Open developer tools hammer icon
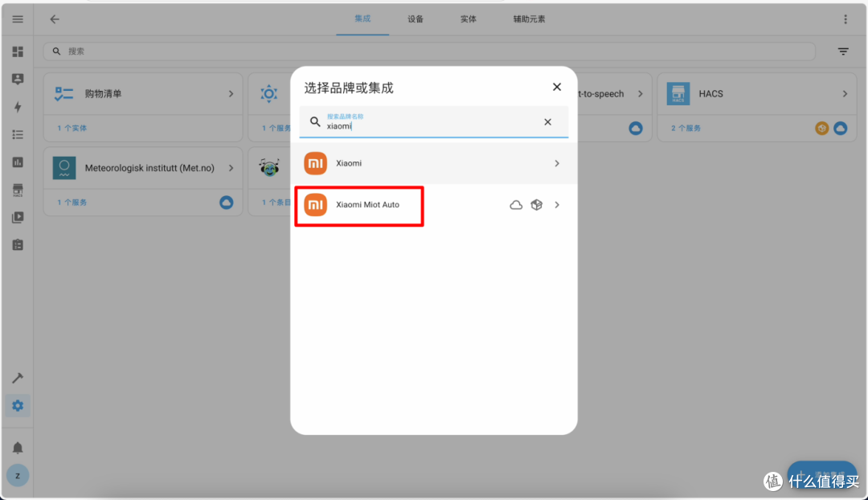 18,378
